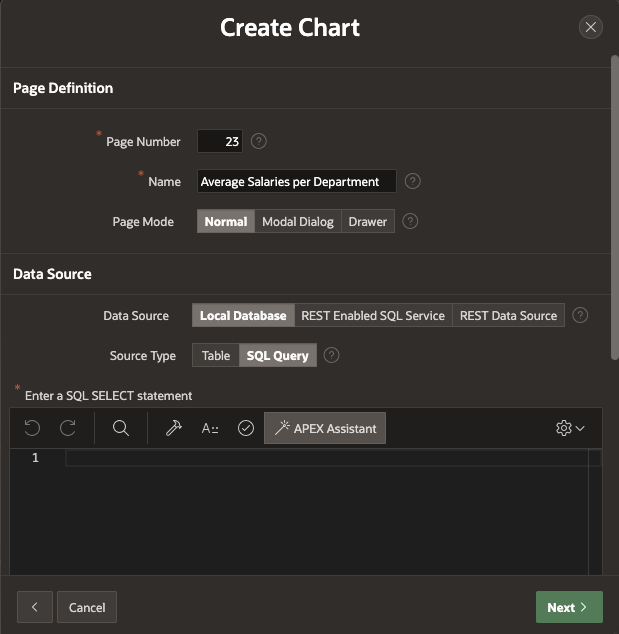
Task: Choose Drawer as the page mode
Action: click(x=368, y=221)
